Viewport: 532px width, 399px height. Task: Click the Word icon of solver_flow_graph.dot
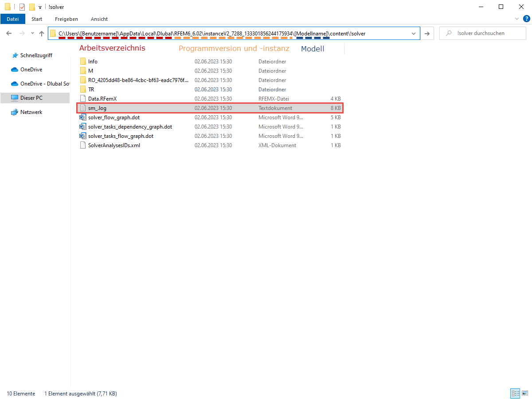[83, 117]
